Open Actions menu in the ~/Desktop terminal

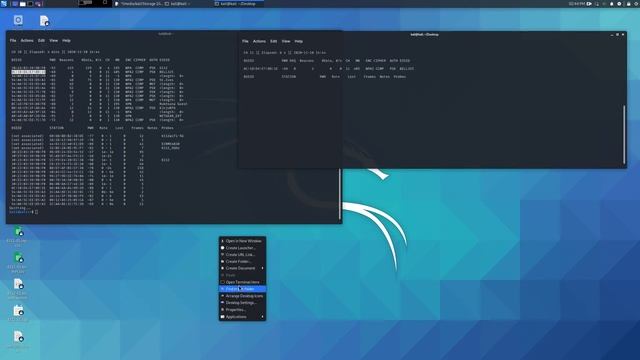[259, 41]
